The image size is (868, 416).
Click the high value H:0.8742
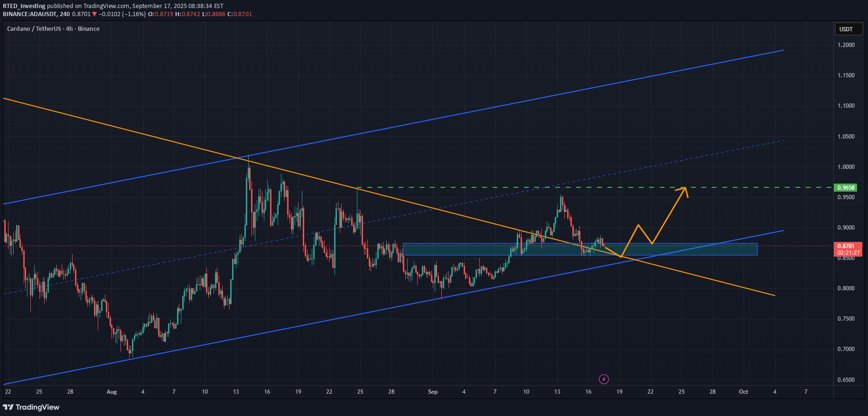pos(187,14)
